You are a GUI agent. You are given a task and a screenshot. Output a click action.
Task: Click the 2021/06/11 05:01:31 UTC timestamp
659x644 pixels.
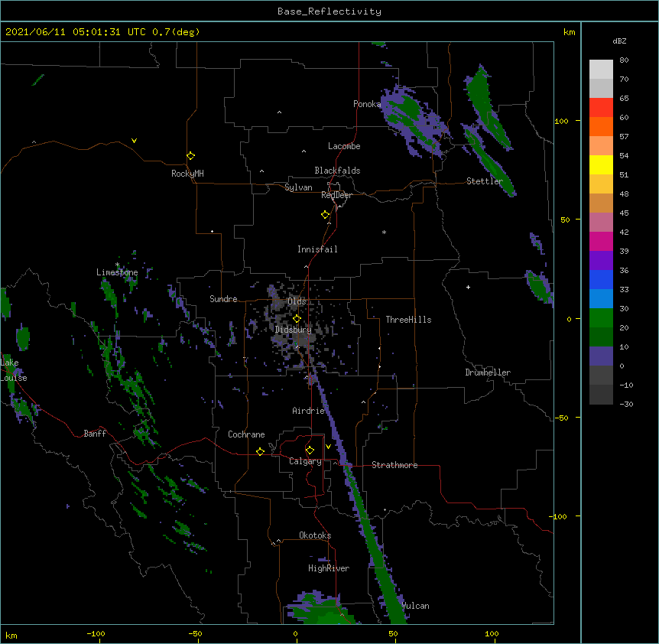point(76,32)
